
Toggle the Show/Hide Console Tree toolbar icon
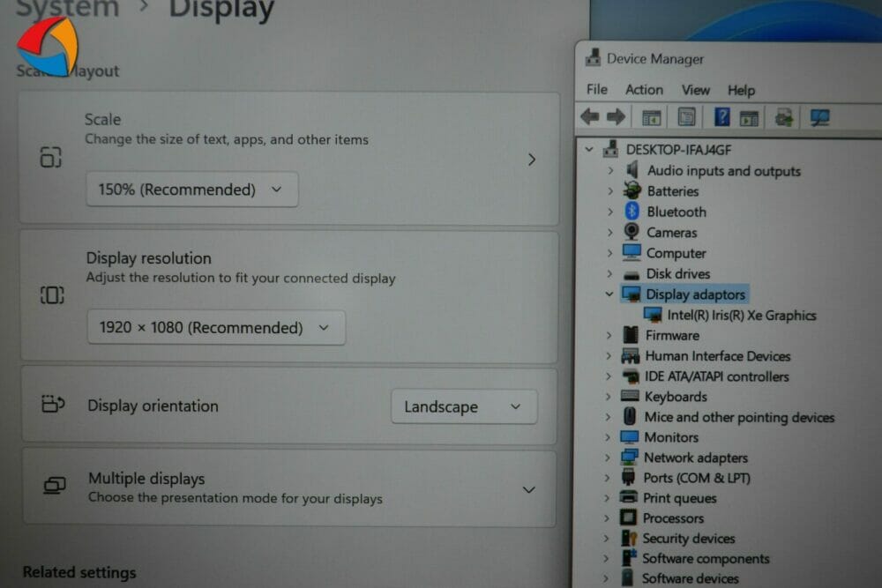click(x=652, y=117)
